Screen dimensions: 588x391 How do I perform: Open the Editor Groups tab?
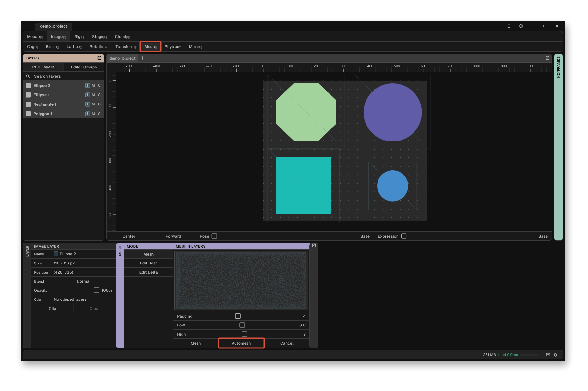pyautogui.click(x=84, y=67)
